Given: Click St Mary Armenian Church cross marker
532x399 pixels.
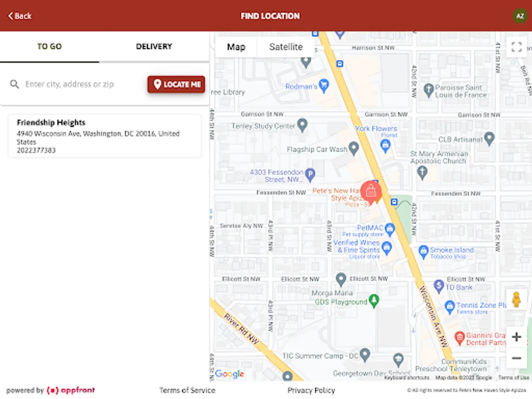Looking at the screenshot, I should click(x=422, y=172).
